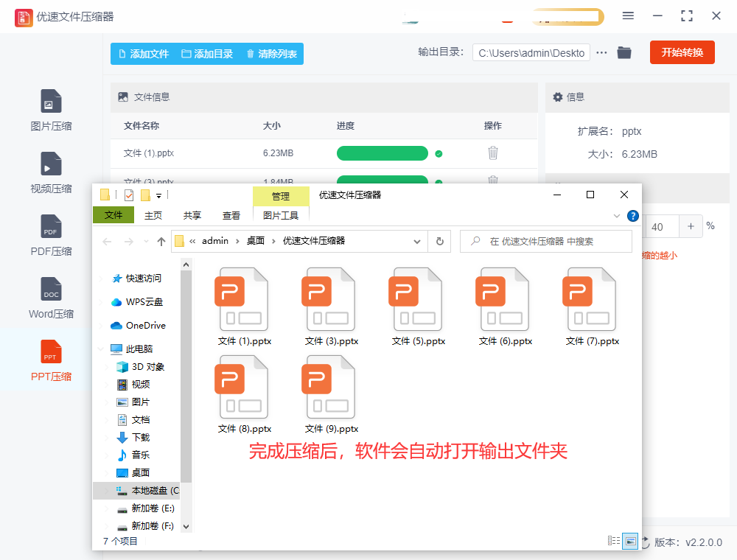The image size is (737, 560).
Task: Open the 共享 ribbon tab
Action: 192,215
